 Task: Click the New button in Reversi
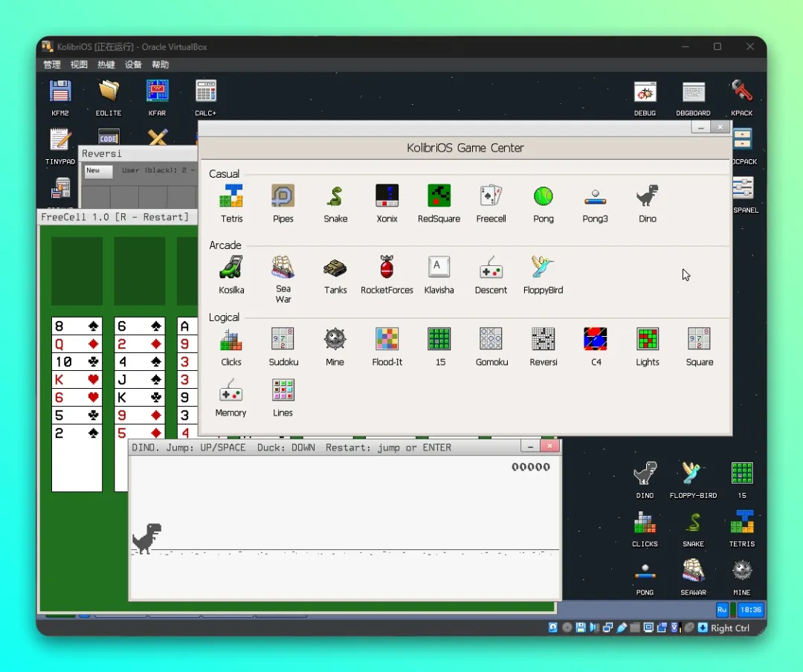coord(98,171)
